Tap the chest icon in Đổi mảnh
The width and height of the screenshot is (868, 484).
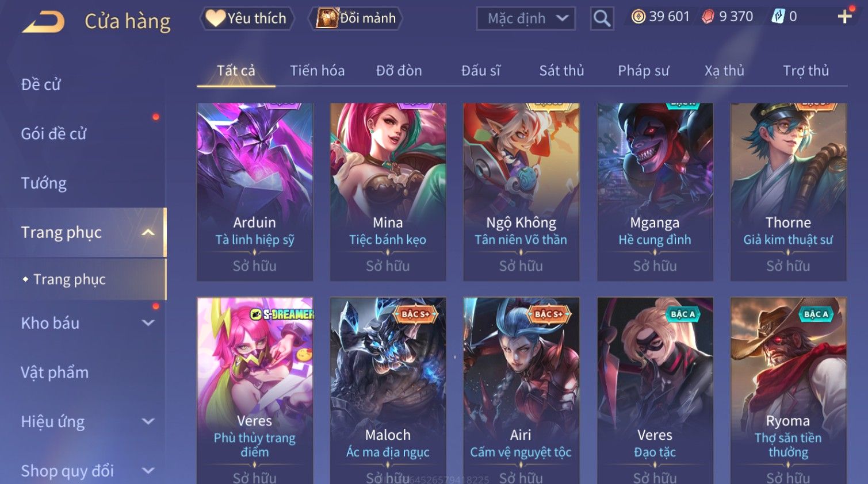pos(327,18)
